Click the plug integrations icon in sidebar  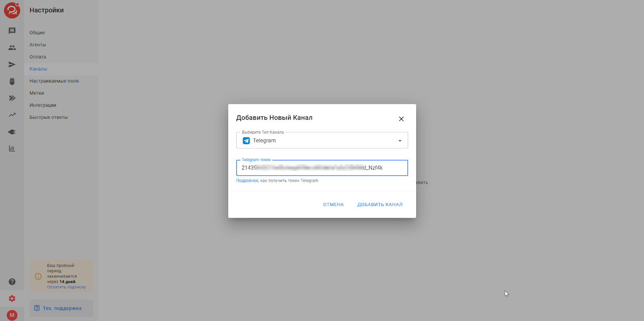click(12, 132)
